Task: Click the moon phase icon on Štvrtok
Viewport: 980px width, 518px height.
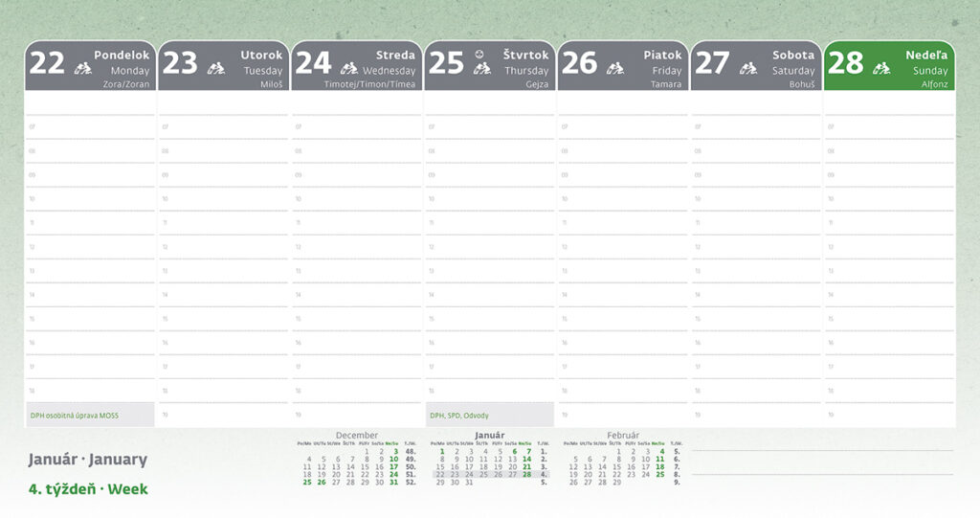Action: click(x=479, y=53)
